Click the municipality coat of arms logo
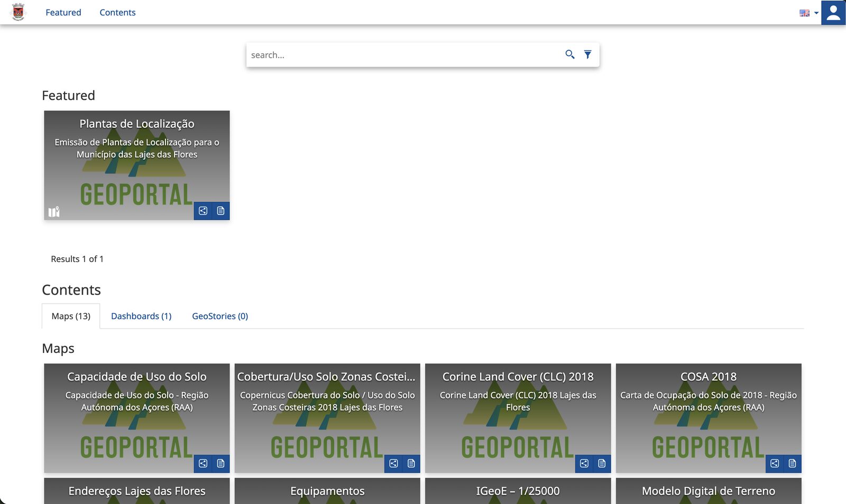Image resolution: width=846 pixels, height=504 pixels. click(19, 12)
